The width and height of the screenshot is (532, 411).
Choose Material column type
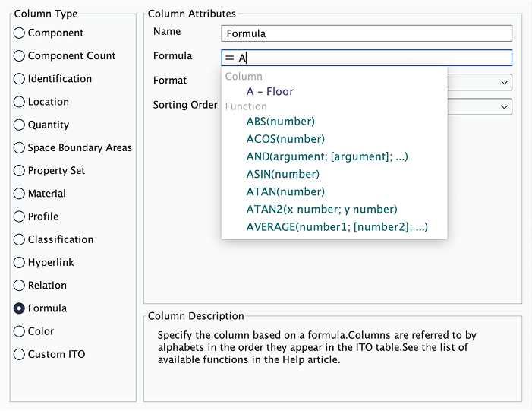[20, 194]
